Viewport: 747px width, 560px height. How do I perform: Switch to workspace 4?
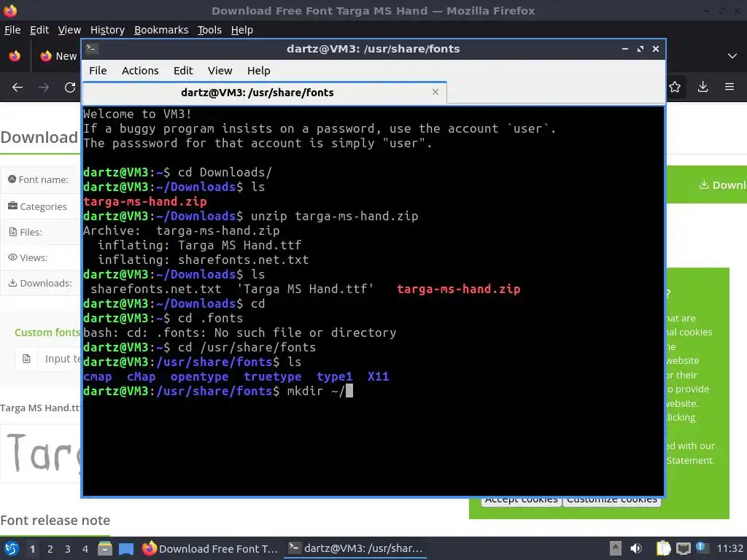coord(85,549)
